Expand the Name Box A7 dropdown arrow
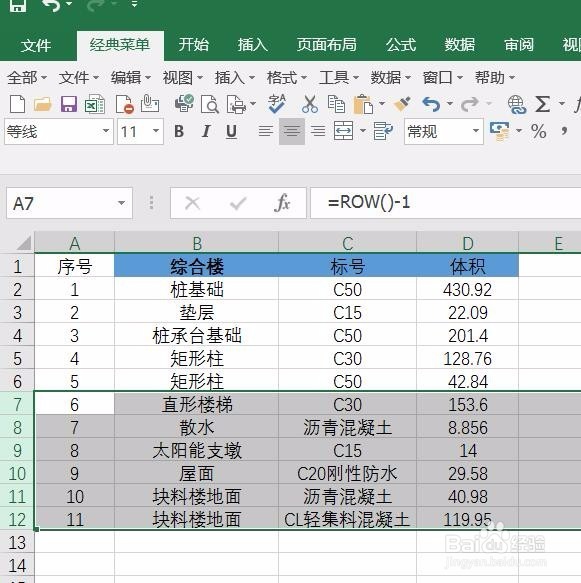The width and height of the screenshot is (581, 583). point(121,203)
